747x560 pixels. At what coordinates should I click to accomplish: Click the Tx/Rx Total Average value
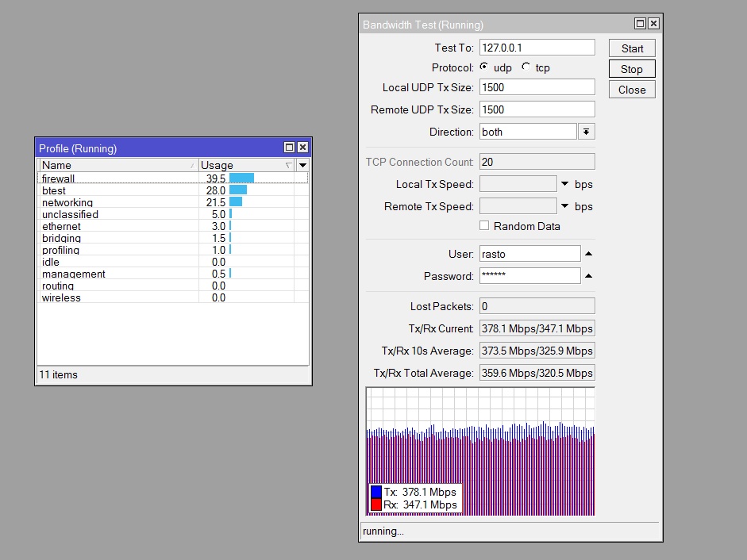(x=537, y=373)
